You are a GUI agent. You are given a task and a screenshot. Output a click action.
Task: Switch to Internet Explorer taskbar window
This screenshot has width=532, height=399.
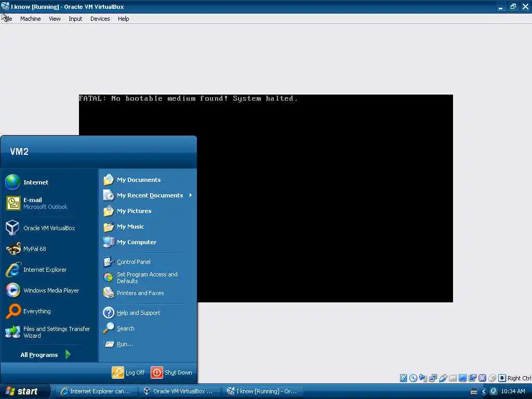96,391
